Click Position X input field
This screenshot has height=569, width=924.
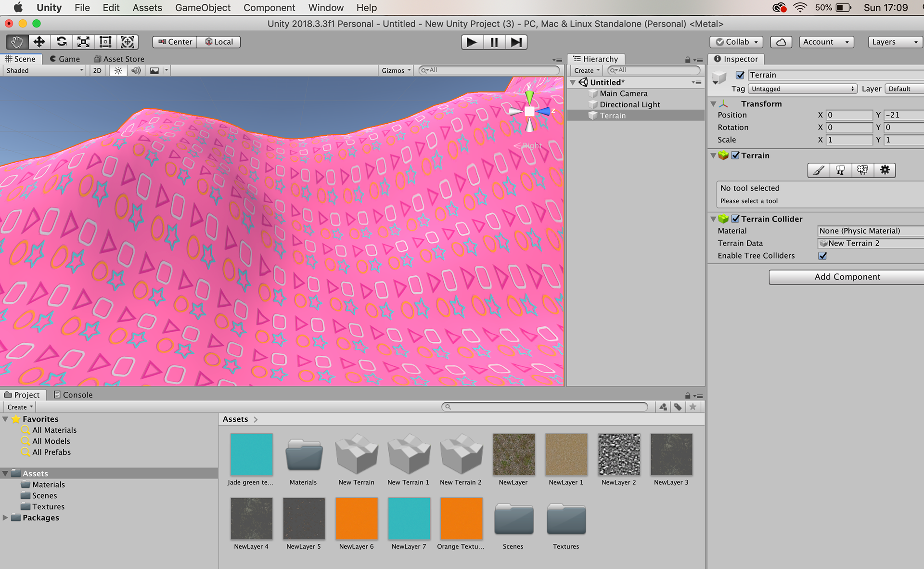[849, 115]
